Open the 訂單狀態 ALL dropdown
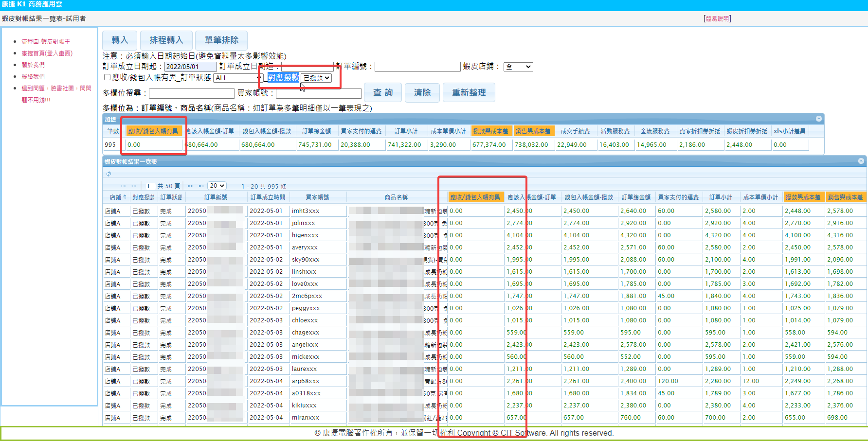Viewport: 868px width, 441px height. (x=238, y=78)
